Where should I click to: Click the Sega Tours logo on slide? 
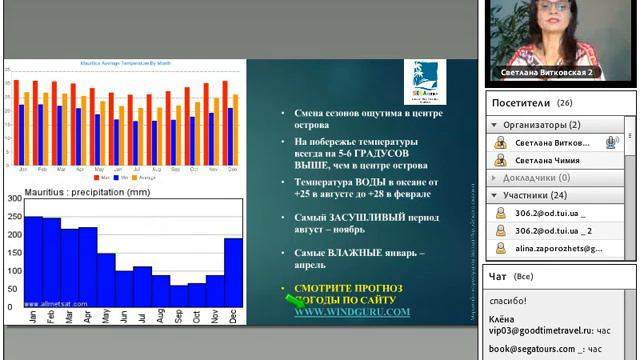[425, 82]
